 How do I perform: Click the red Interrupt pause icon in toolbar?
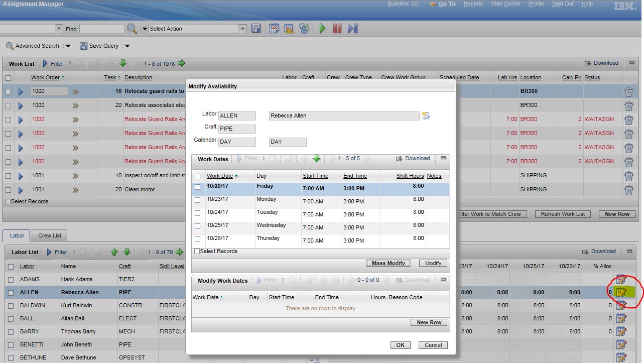point(337,29)
